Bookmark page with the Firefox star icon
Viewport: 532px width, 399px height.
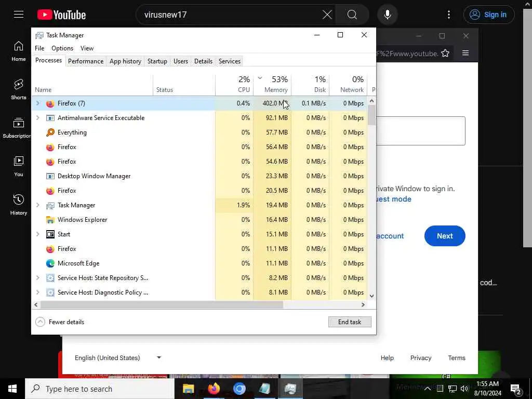[445, 54]
